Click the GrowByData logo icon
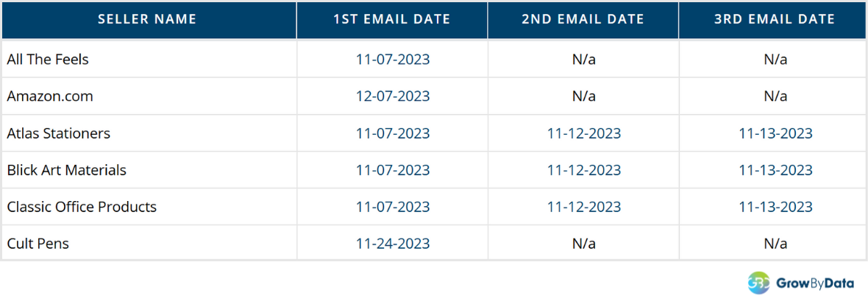868x296 pixels. pyautogui.click(x=758, y=282)
